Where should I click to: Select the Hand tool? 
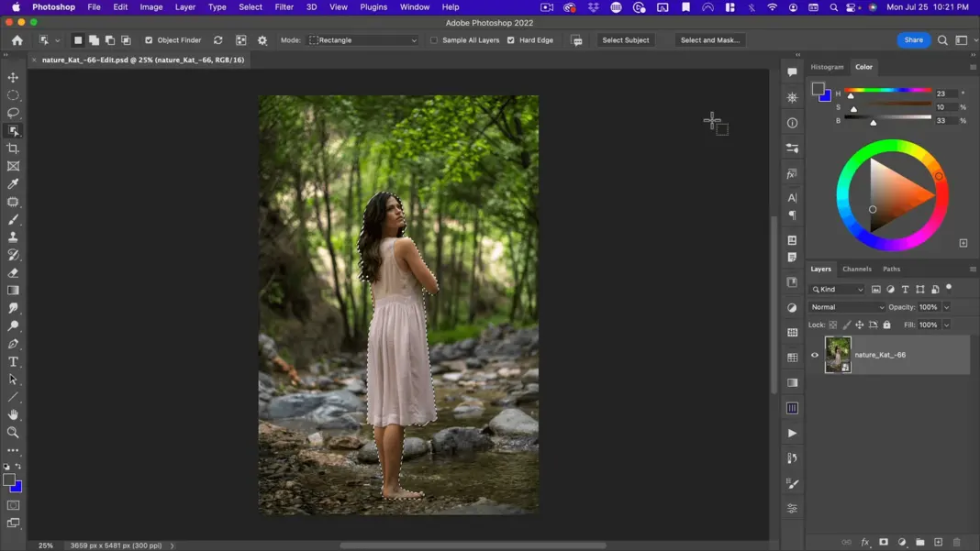pyautogui.click(x=13, y=415)
